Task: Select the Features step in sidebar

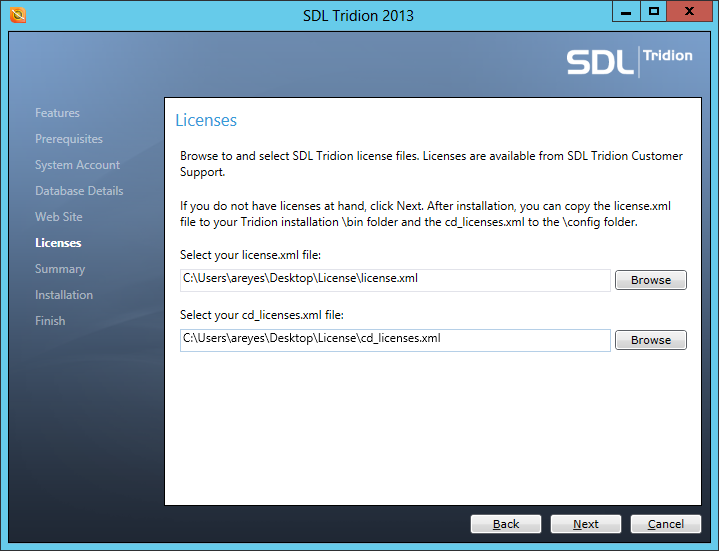Action: pyautogui.click(x=57, y=113)
